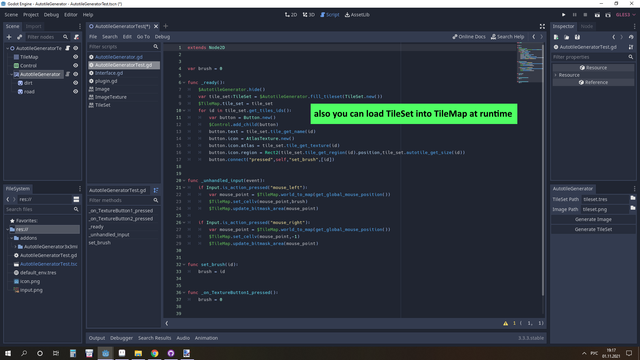Open script icon on AutotileGenerator node
The width and height of the screenshot is (640, 360).
68,74
